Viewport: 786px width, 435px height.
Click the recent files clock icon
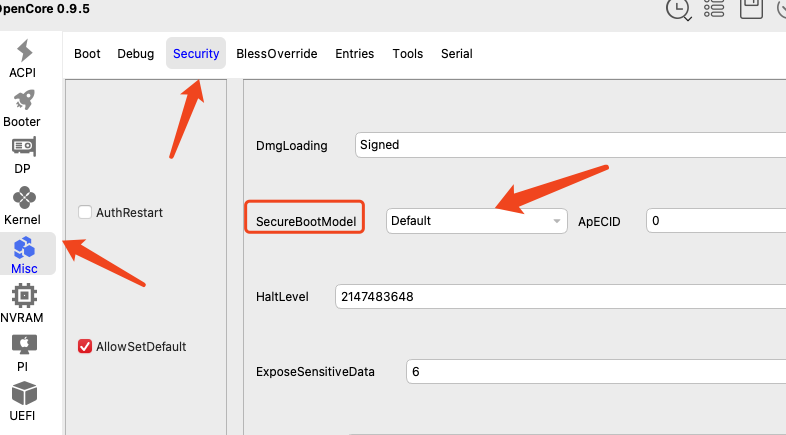coord(678,9)
